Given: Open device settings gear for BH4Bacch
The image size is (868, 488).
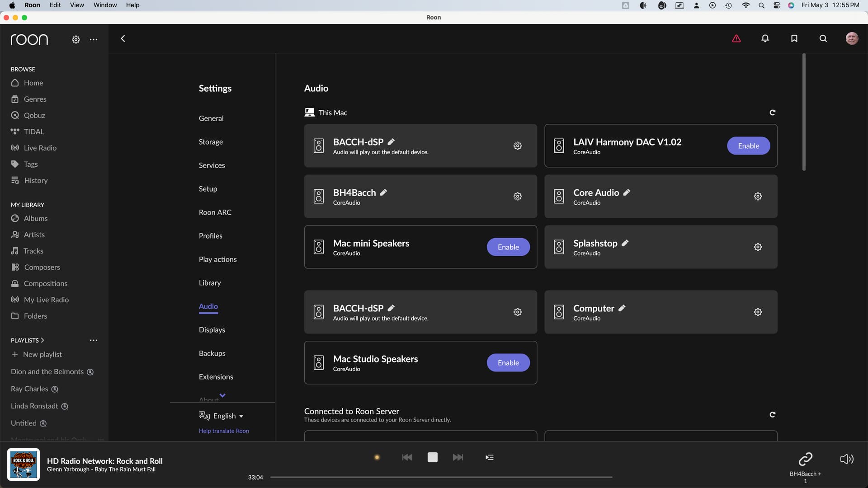Looking at the screenshot, I should pos(518,196).
